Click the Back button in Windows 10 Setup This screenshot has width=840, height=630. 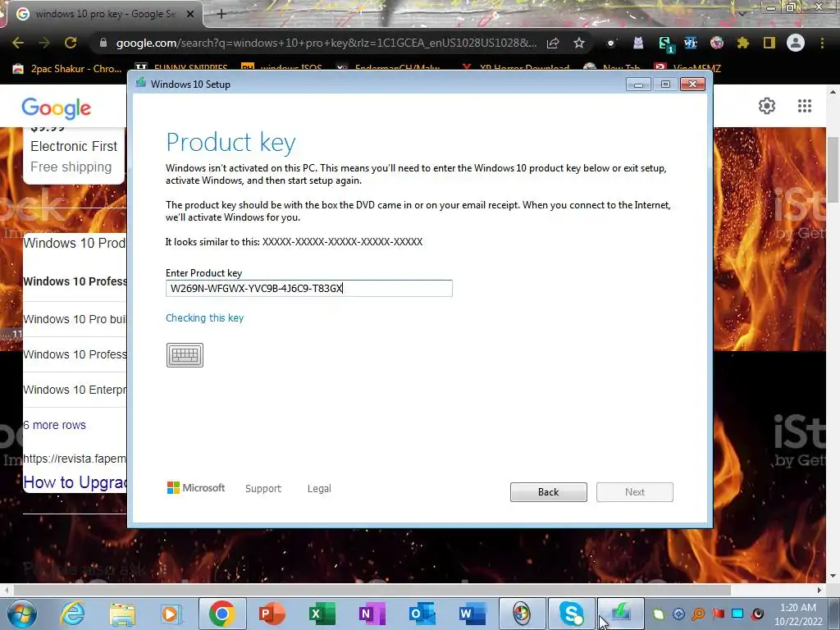click(549, 492)
